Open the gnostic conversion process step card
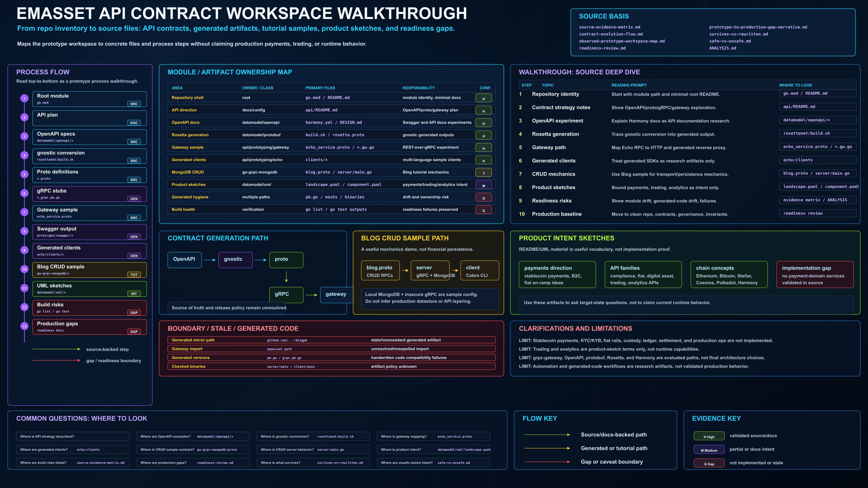The height and width of the screenshot is (488, 868). (x=90, y=156)
